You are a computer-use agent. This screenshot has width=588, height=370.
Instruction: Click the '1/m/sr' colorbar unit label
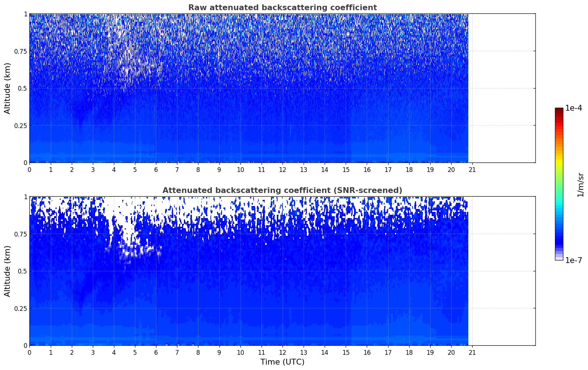580,185
